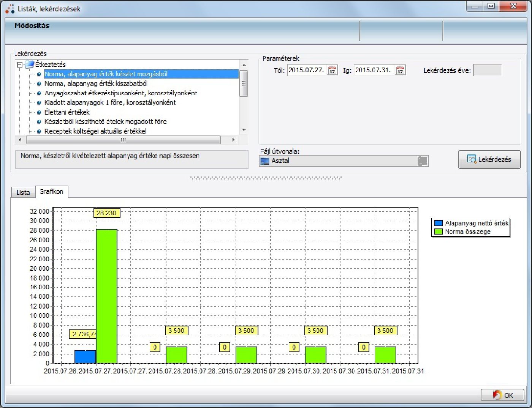Click the bullet icon beside Receptek költségei

tap(39, 131)
